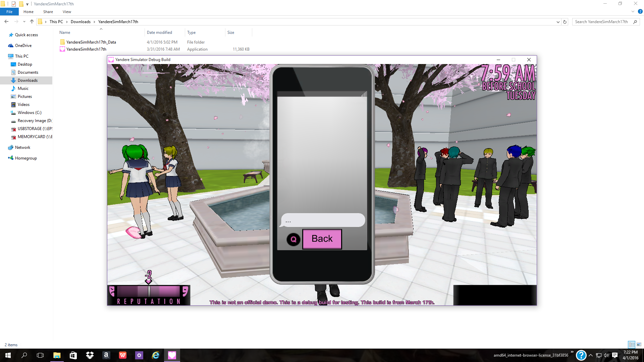Expand breadcrumb chevron after This PC
Image resolution: width=644 pixels, height=362 pixels.
tap(67, 22)
